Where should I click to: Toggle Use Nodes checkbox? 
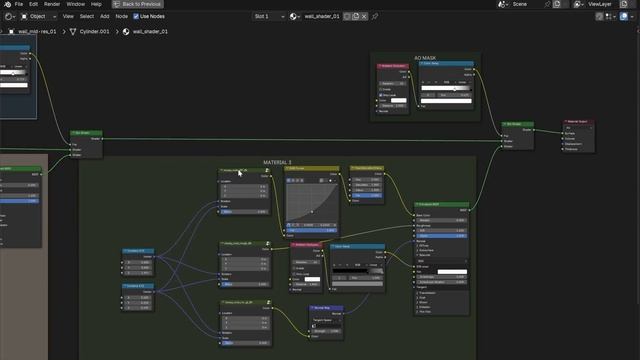pyautogui.click(x=136, y=16)
